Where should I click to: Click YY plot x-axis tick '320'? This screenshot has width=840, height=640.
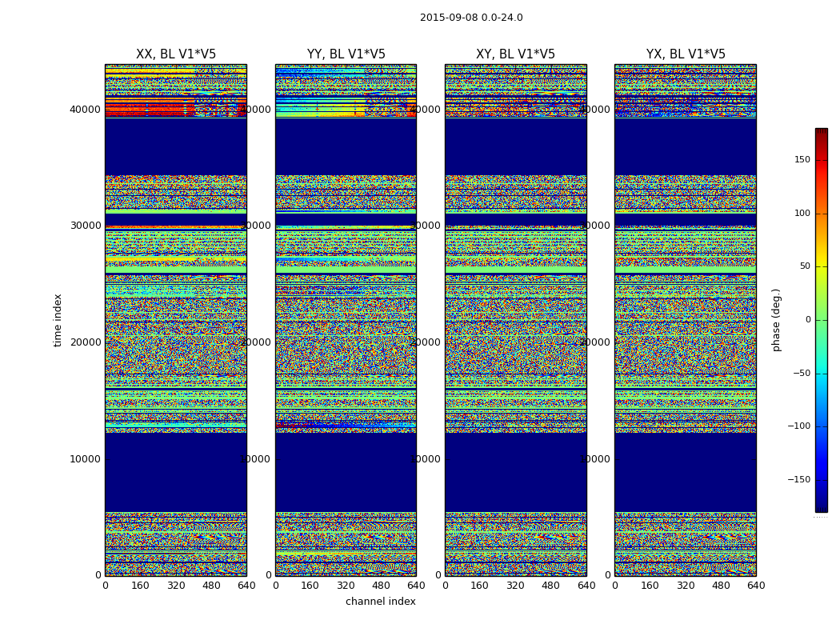coord(346,586)
